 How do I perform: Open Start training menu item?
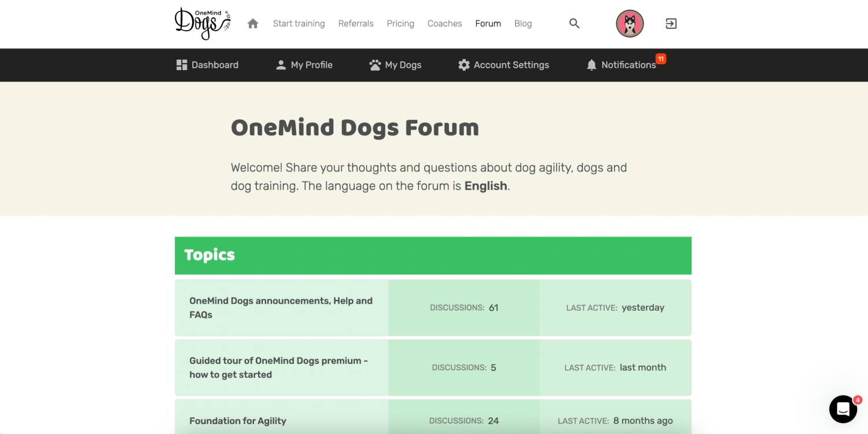tap(299, 24)
